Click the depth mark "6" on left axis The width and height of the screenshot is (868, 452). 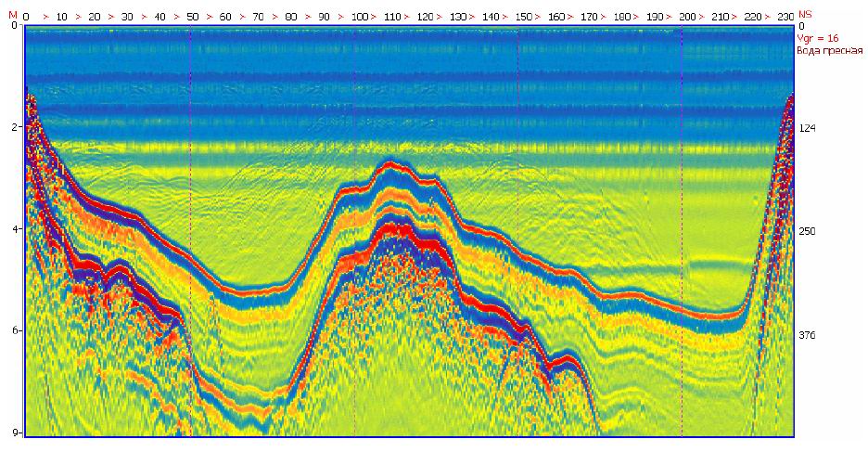tap(17, 330)
